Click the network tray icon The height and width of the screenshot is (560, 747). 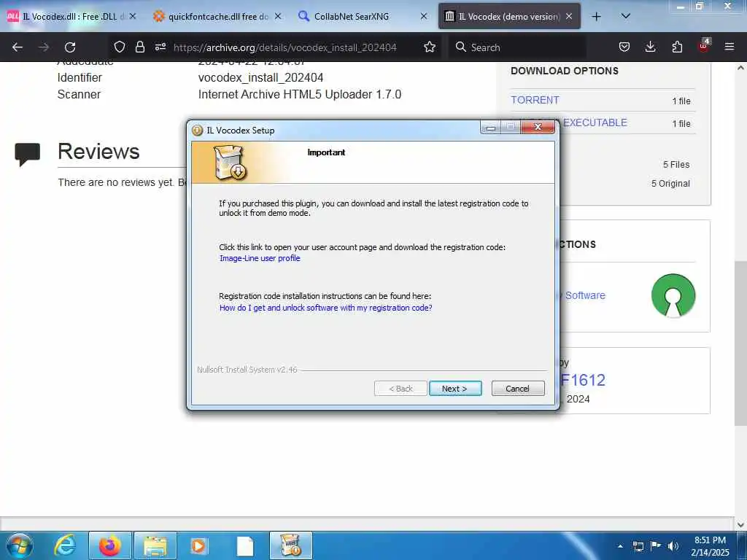(638, 546)
